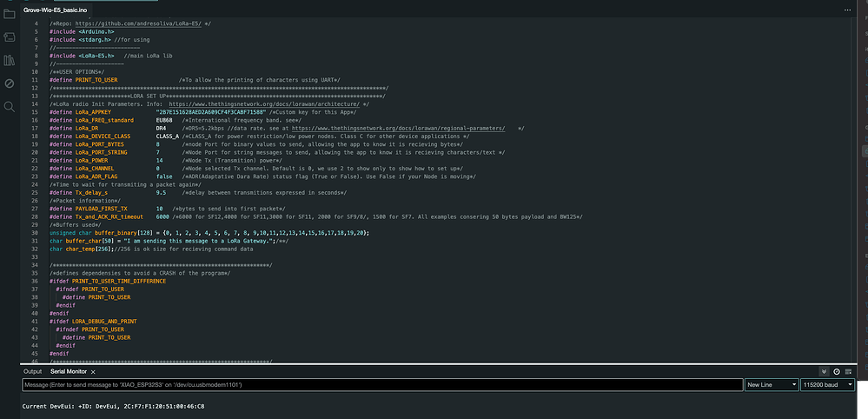The height and width of the screenshot is (419, 868).
Task: Click the LoRa_POWER value 14
Action: [159, 161]
